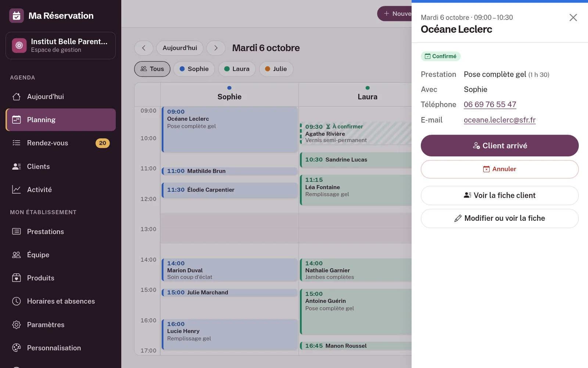Click Voir la fiche client

click(499, 195)
